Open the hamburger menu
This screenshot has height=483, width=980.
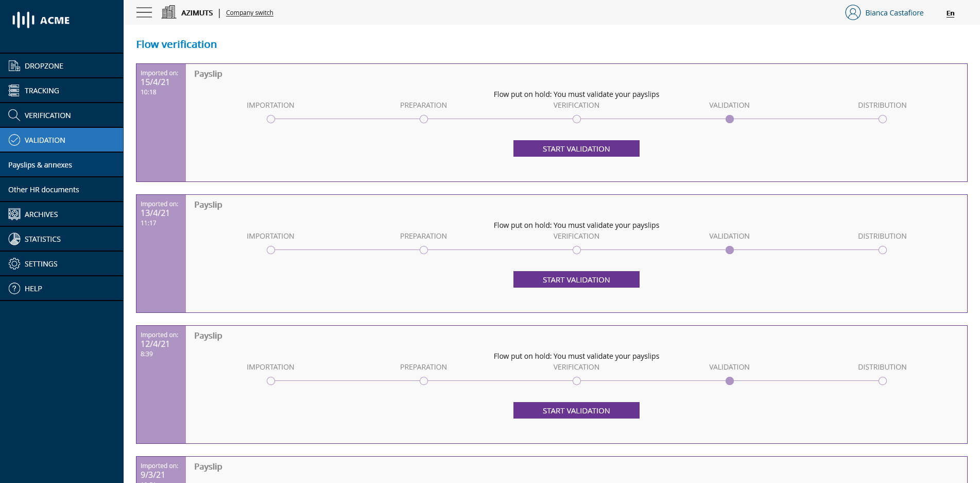144,12
